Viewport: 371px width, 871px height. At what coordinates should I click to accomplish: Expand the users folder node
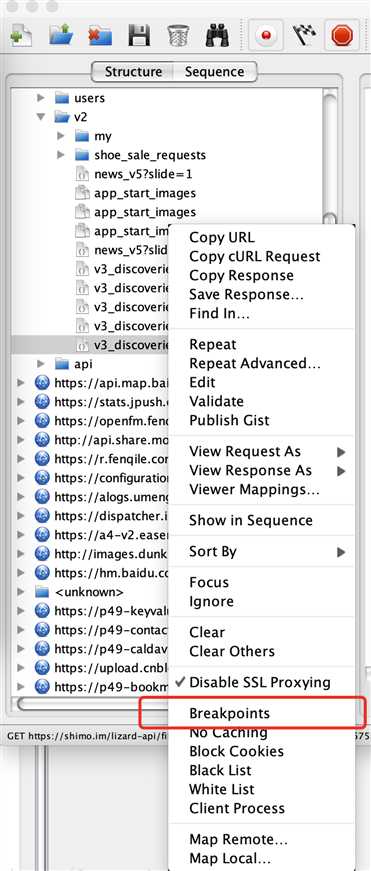(41, 98)
